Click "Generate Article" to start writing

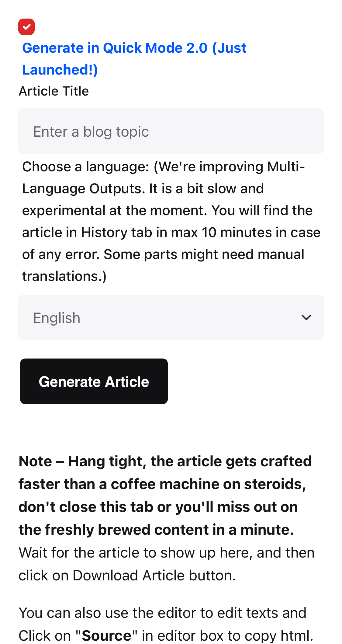pos(94,381)
